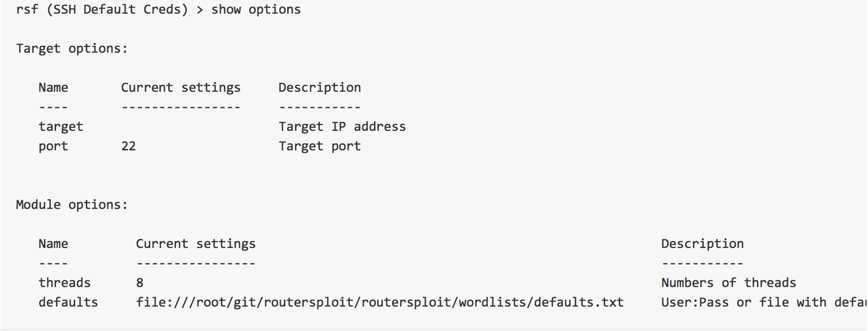868x331 pixels.
Task: Click "Current settings" header under Module options
Action: (x=196, y=244)
